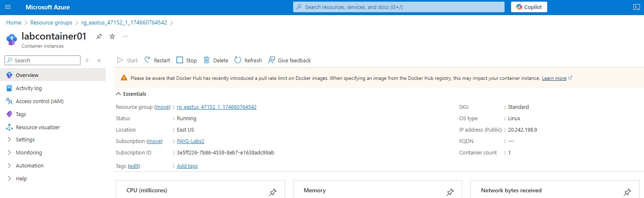This screenshot has height=198, width=644.
Task: Add labcontainer01 to favorites with the star
Action: click(112, 36)
